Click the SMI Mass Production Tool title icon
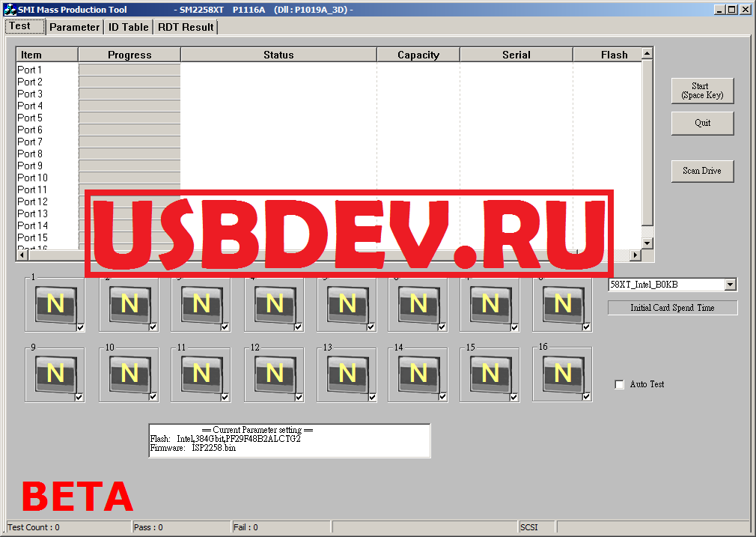This screenshot has width=756, height=537. (x=10, y=9)
